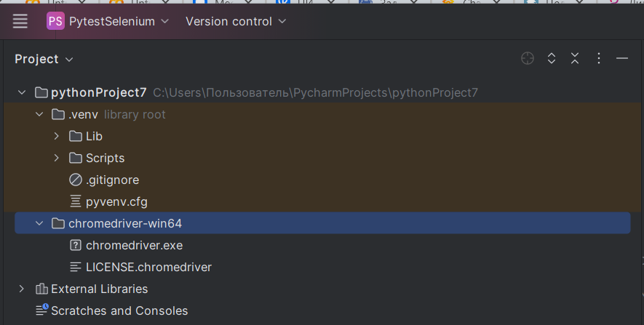Select the pyvenv.cfg file

108,201
